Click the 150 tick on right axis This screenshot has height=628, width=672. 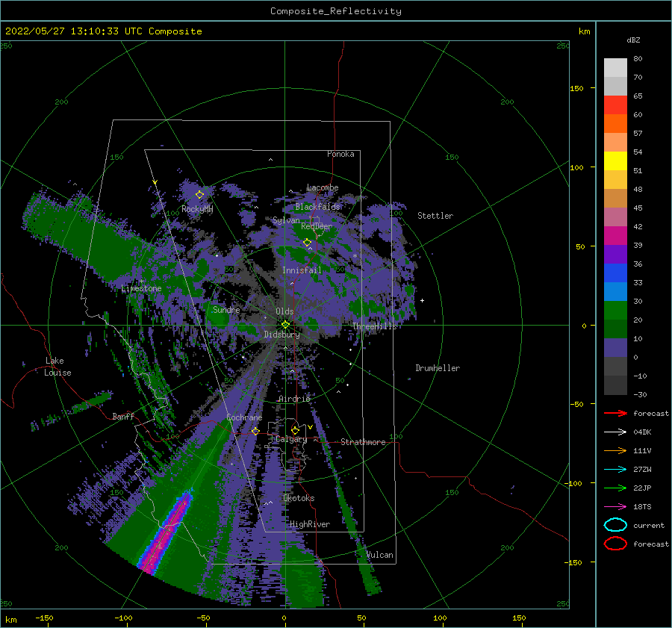(576, 88)
